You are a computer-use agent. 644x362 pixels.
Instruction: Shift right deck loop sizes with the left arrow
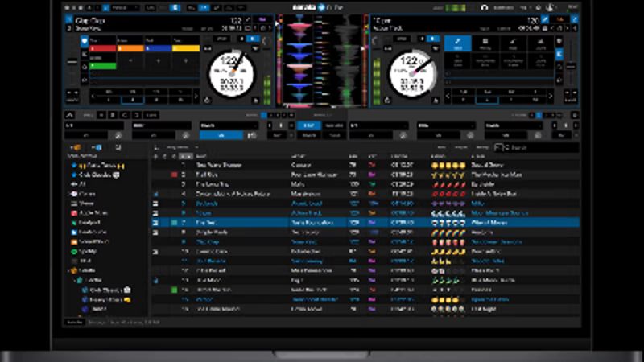point(448,96)
